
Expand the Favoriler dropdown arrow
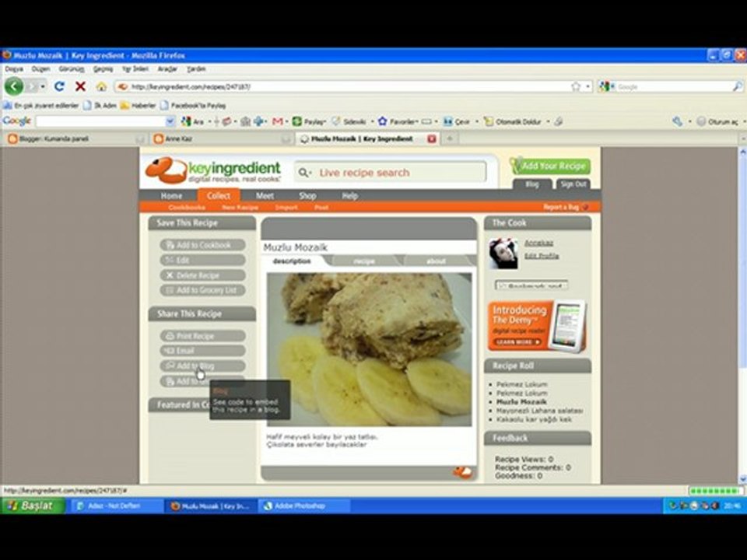pos(416,121)
